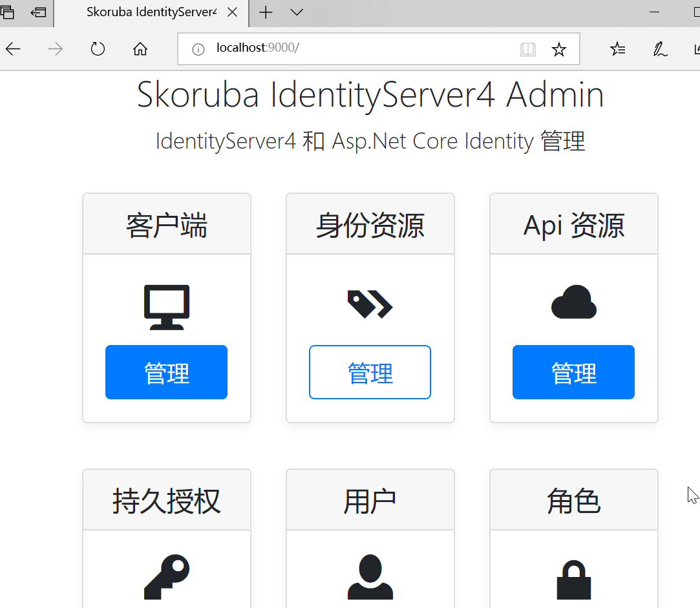Click the 客户端 card header

(x=167, y=224)
